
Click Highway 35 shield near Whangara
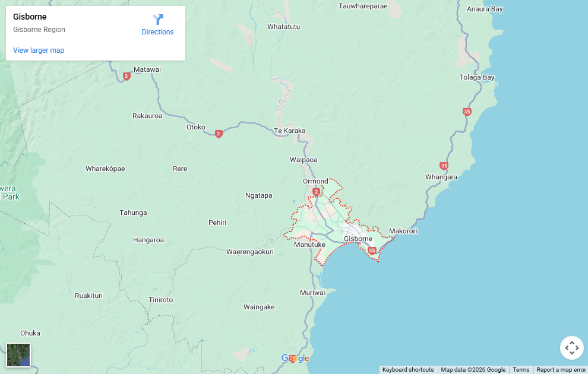444,166
